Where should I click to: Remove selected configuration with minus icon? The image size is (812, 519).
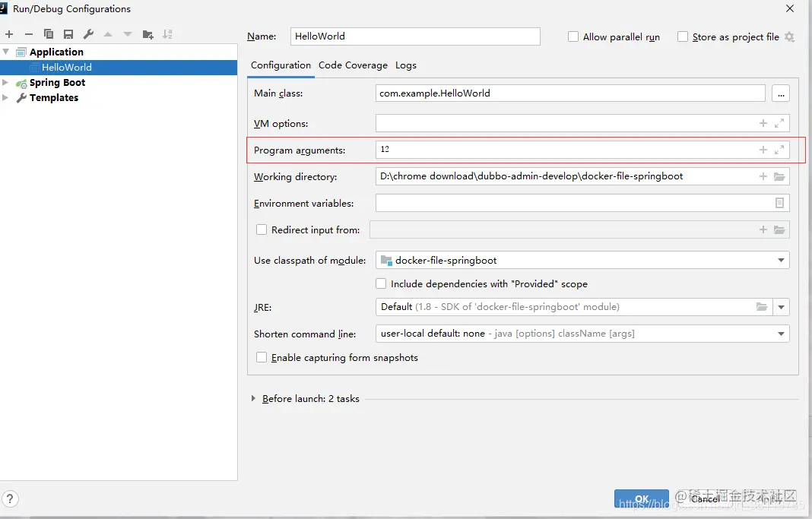pos(28,34)
